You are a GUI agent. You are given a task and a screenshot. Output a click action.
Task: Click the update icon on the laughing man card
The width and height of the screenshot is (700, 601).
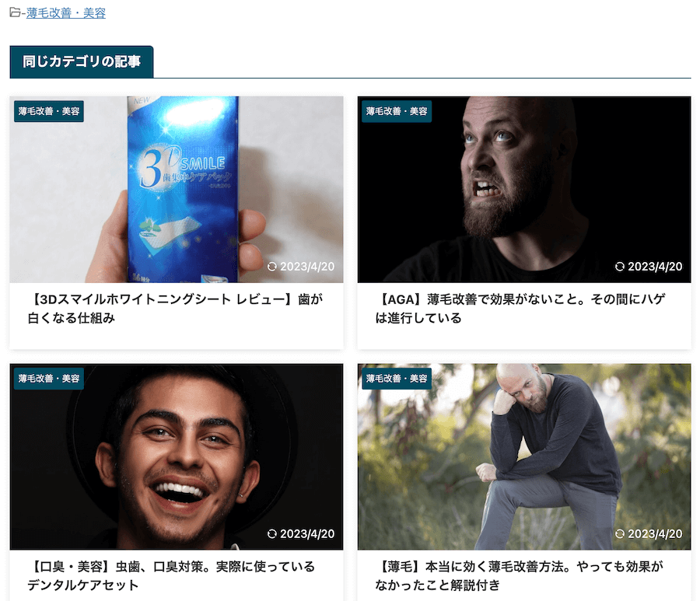pos(272,533)
